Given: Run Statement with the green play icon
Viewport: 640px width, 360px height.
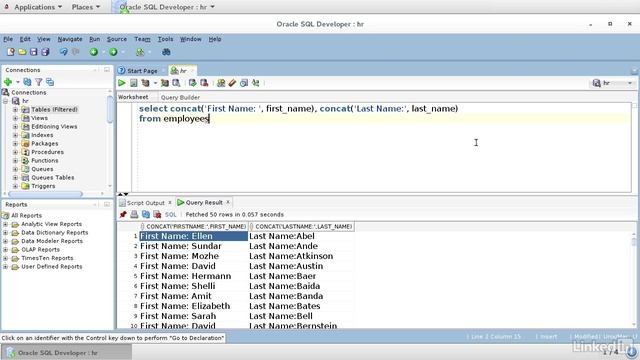Looking at the screenshot, I should [x=122, y=83].
